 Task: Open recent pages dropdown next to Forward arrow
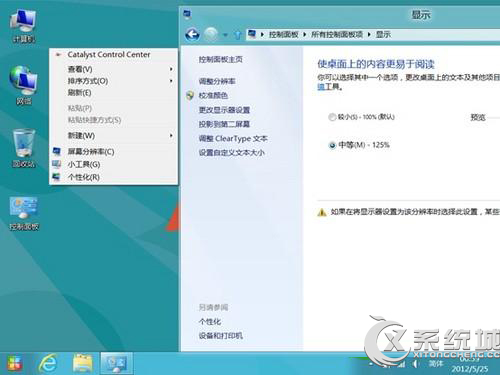point(225,35)
